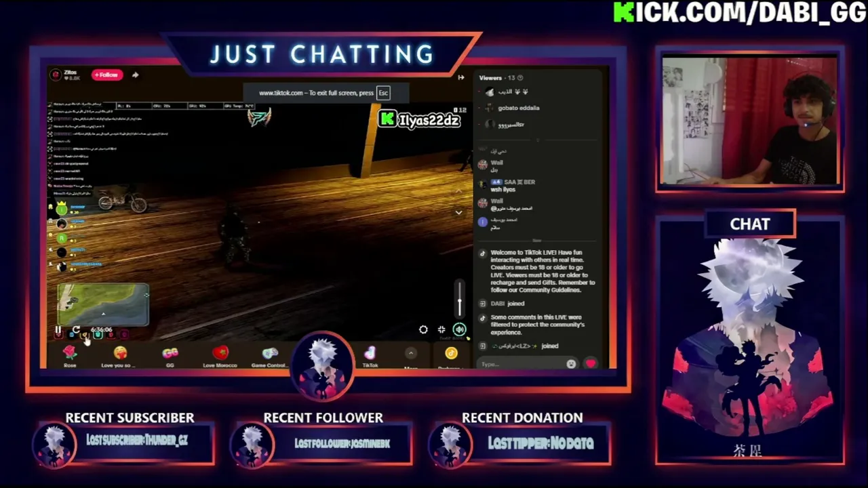Show next stream with the down chevron
Screen dimensions: 868x488
(x=458, y=213)
